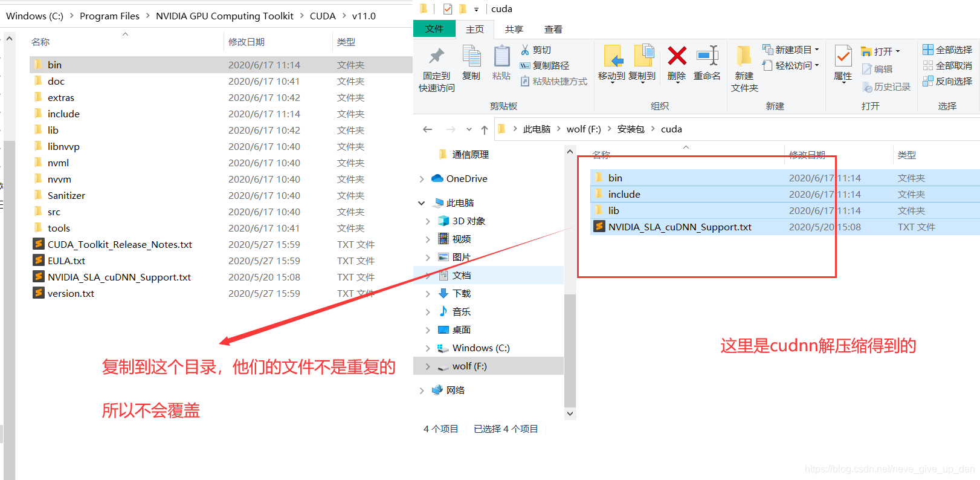Switch to the View (查看) tab
The width and height of the screenshot is (980, 480).
tap(553, 29)
